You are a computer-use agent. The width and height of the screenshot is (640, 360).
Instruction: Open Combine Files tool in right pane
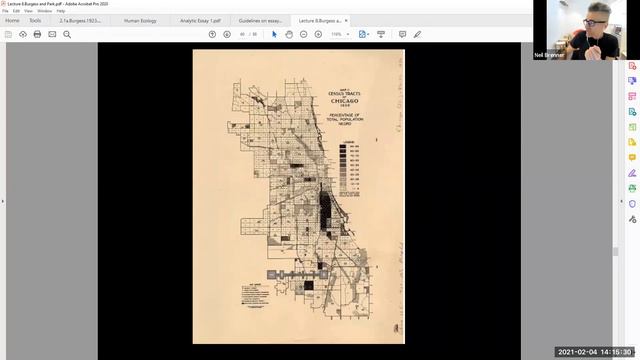(632, 81)
